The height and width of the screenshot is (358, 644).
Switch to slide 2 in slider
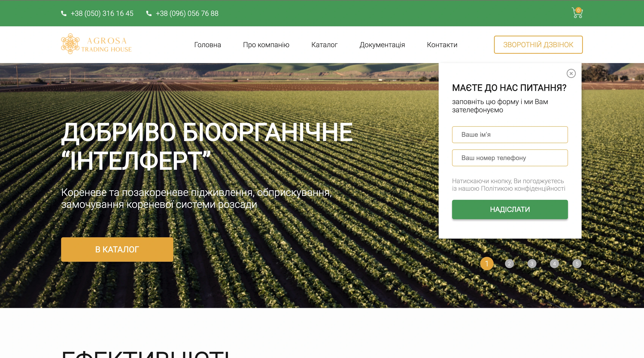[x=509, y=263]
